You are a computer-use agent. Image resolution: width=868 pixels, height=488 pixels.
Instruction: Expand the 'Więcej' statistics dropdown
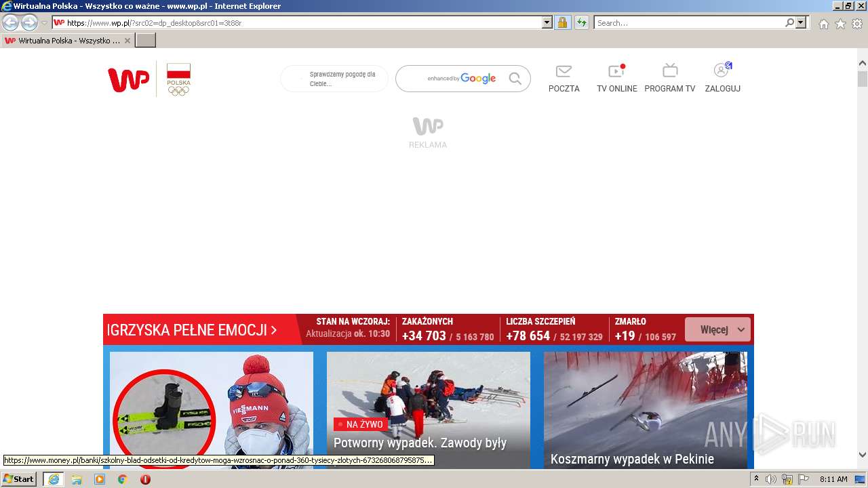(x=717, y=329)
